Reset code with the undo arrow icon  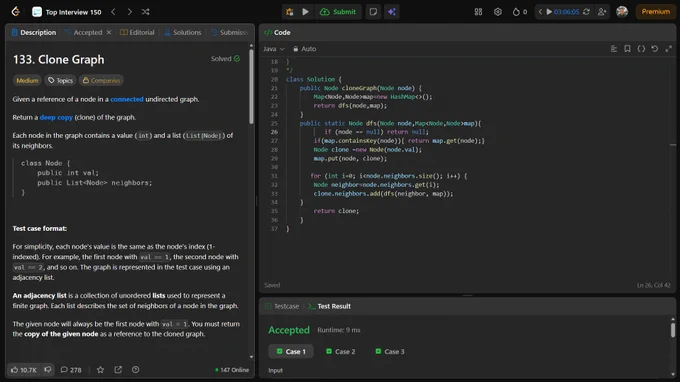coord(655,49)
